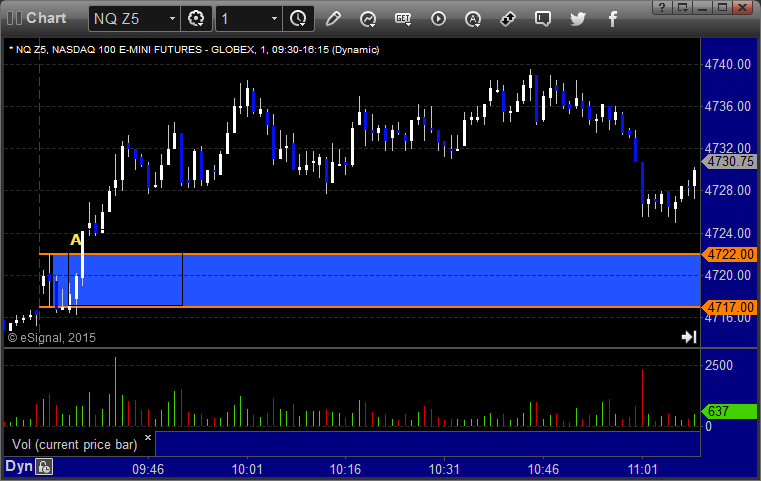Viewport: 761px width, 481px height.
Task: Toggle the lock icon next to Dyn
Action: (x=44, y=467)
